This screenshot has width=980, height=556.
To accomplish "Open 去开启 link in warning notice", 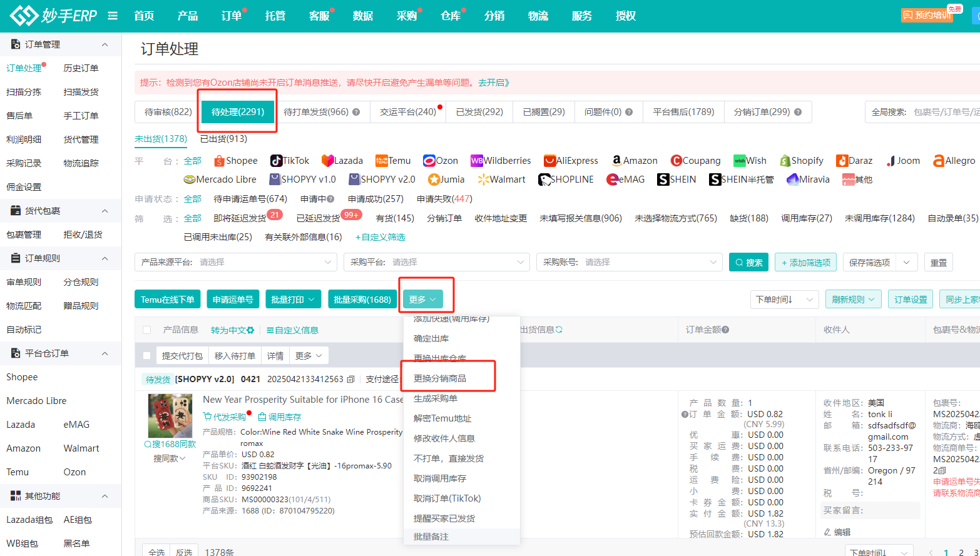I will 494,83.
